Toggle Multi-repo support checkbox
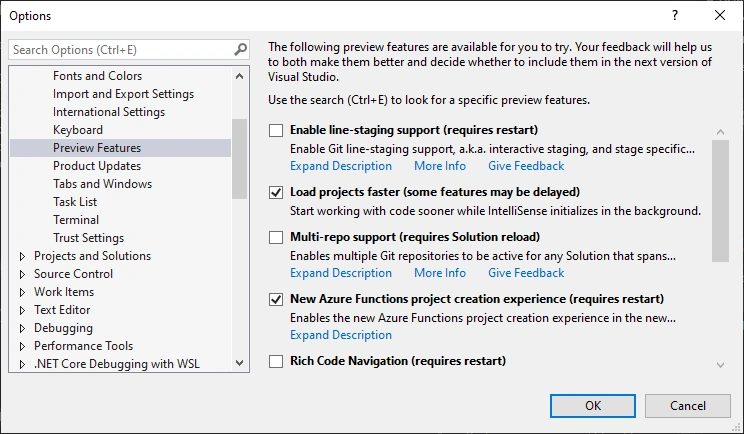 click(276, 237)
